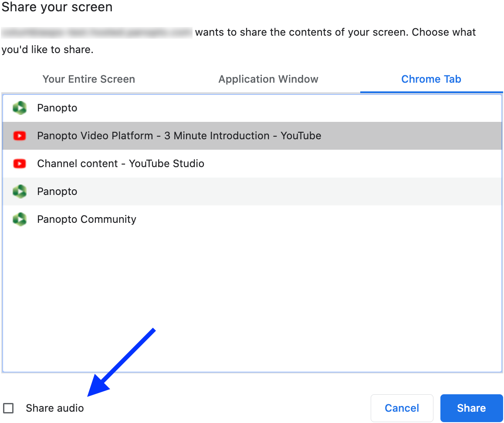Select 'Panopto Video Platform - 3 Minute Introduction - YouTube'

[252, 135]
